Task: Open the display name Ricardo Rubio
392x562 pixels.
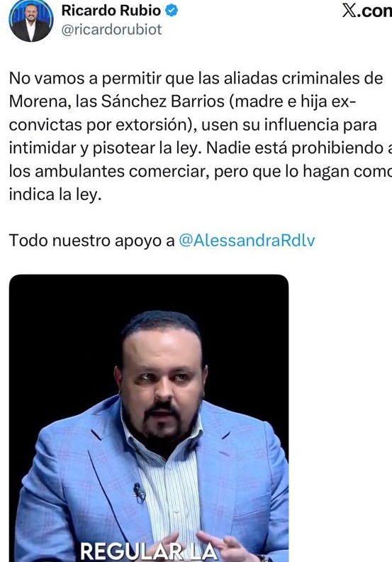Action: coord(111,11)
